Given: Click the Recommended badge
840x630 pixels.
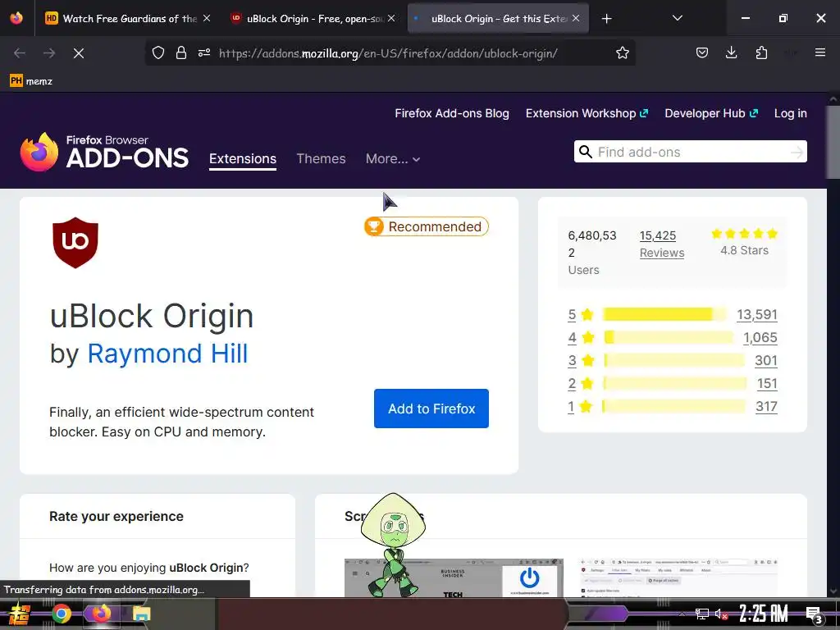Looking at the screenshot, I should pos(427,226).
